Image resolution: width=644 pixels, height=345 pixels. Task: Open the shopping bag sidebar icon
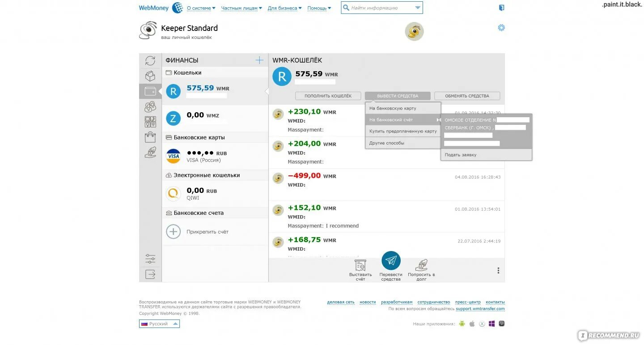[150, 137]
